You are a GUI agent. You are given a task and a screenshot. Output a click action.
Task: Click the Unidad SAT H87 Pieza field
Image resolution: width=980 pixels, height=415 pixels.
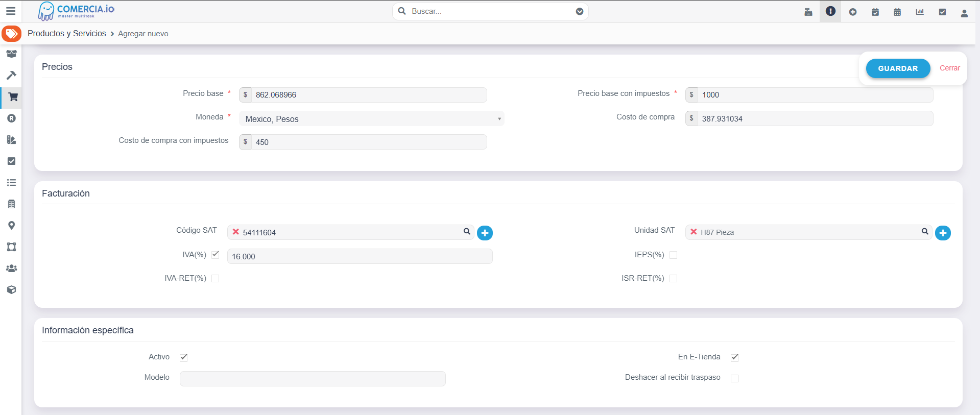808,232
